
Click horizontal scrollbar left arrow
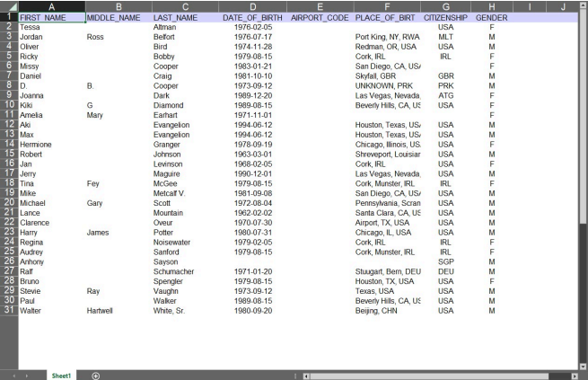pos(306,376)
